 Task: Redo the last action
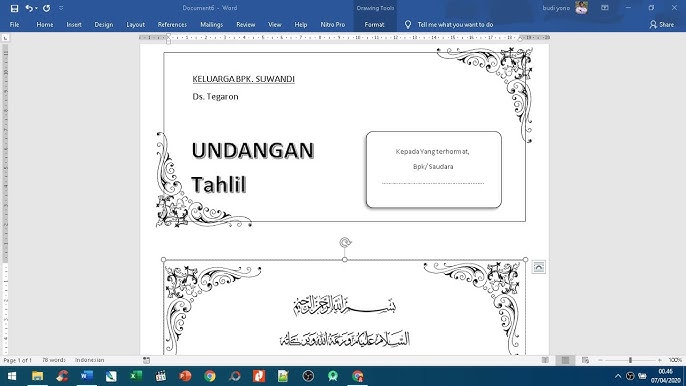[46, 8]
